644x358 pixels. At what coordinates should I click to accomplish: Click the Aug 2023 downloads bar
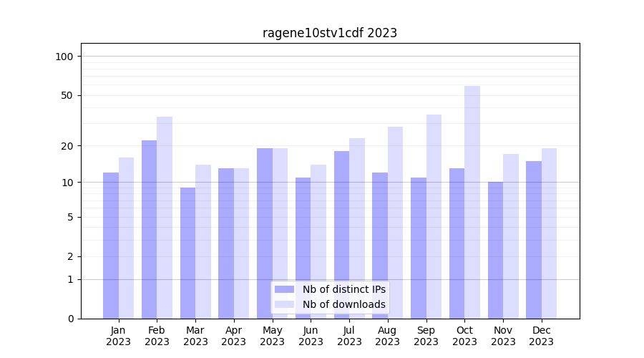395,222
